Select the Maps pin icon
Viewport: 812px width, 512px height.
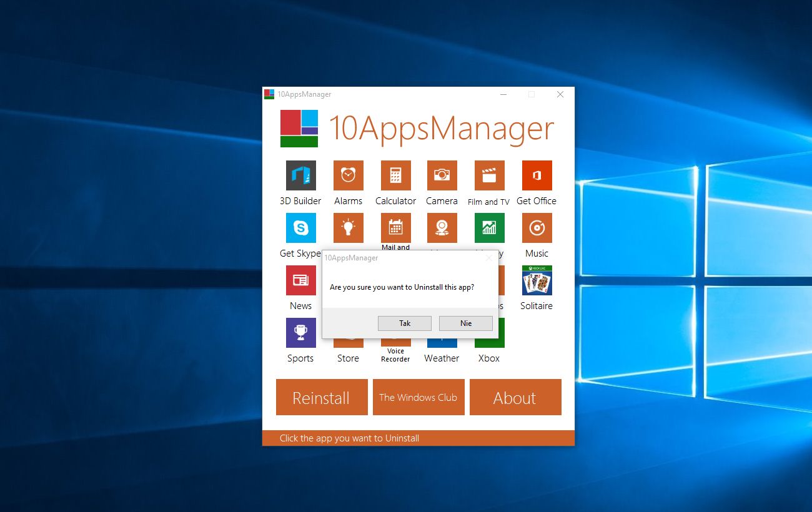point(442,228)
